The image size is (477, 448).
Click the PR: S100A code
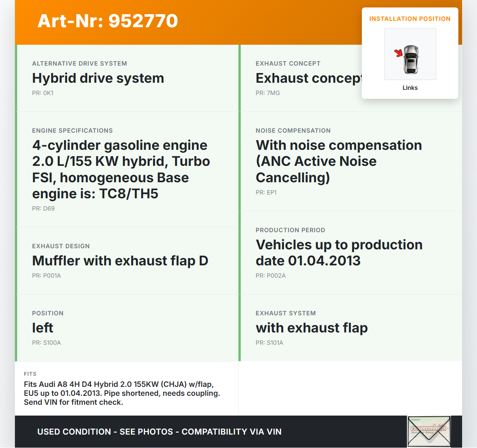pyautogui.click(x=47, y=343)
